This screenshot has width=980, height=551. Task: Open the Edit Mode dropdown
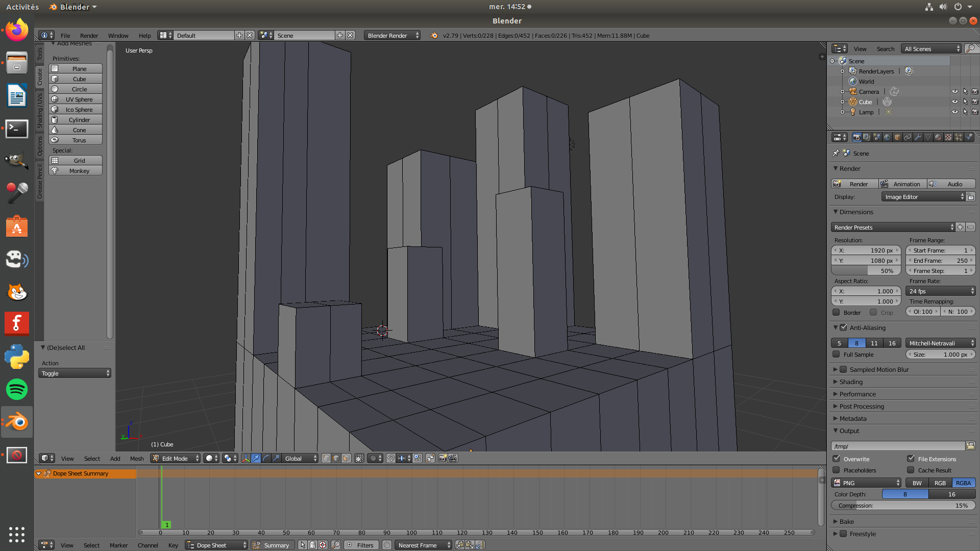tap(175, 458)
